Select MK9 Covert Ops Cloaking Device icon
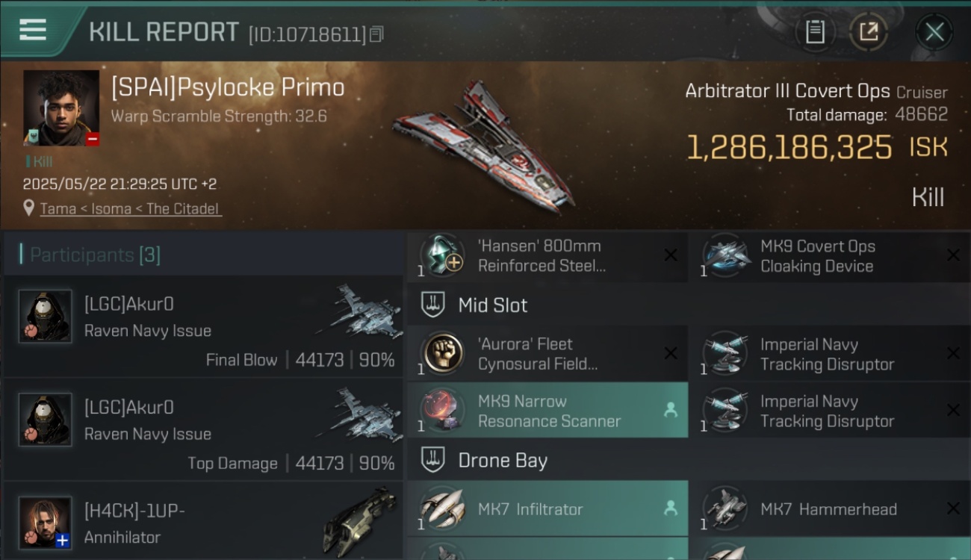Image resolution: width=971 pixels, height=560 pixels. tap(727, 256)
